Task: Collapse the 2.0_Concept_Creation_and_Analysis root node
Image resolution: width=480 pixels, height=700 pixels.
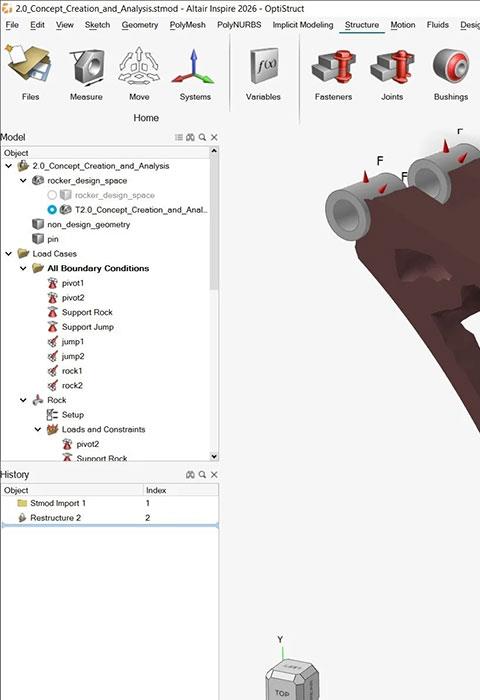Action: point(8,166)
